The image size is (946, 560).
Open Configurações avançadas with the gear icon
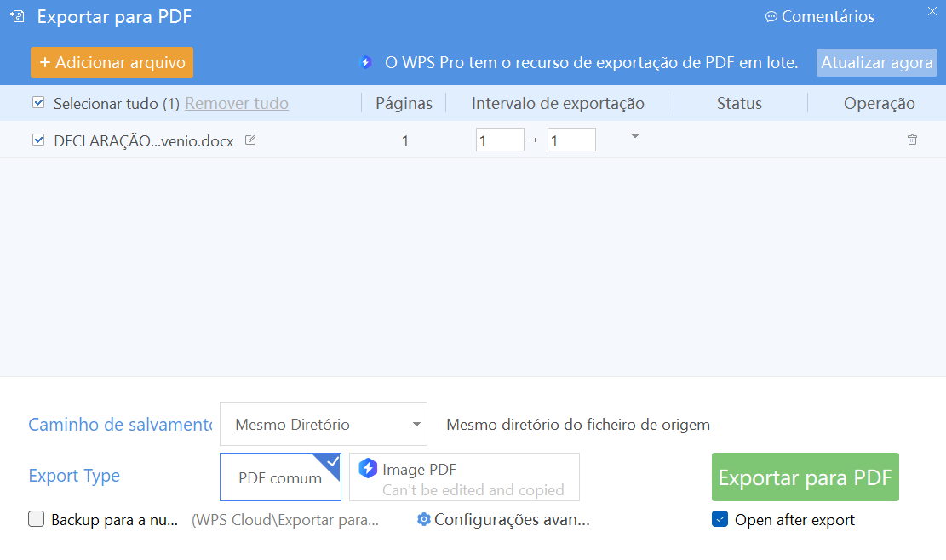click(x=423, y=519)
